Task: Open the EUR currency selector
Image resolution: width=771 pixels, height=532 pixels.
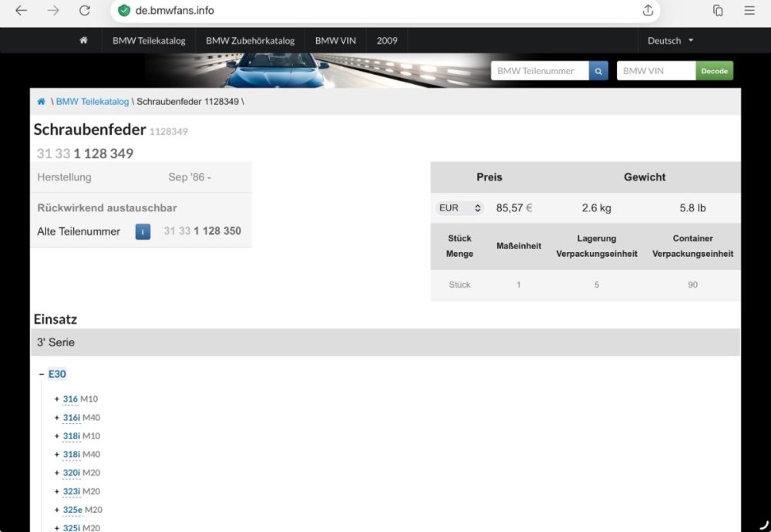Action: click(460, 208)
